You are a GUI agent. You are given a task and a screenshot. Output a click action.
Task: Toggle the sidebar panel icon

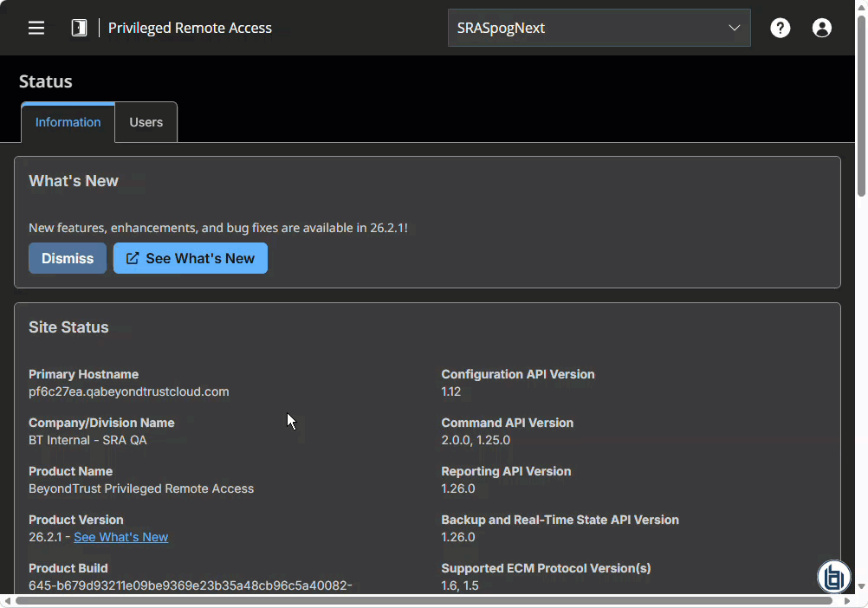79,28
